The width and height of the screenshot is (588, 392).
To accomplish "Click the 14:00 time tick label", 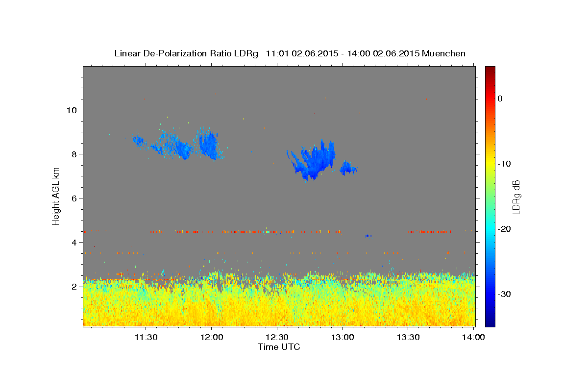I will pos(473,337).
